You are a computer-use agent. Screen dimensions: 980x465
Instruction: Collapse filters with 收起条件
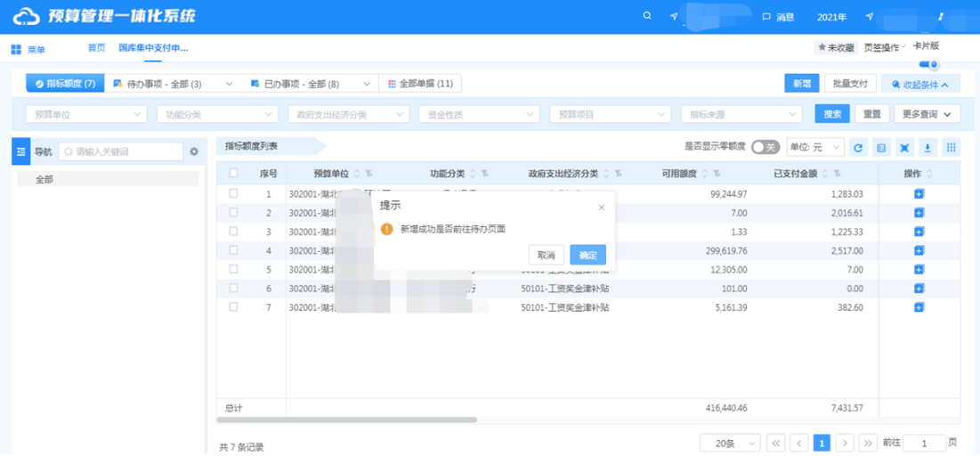(x=921, y=84)
